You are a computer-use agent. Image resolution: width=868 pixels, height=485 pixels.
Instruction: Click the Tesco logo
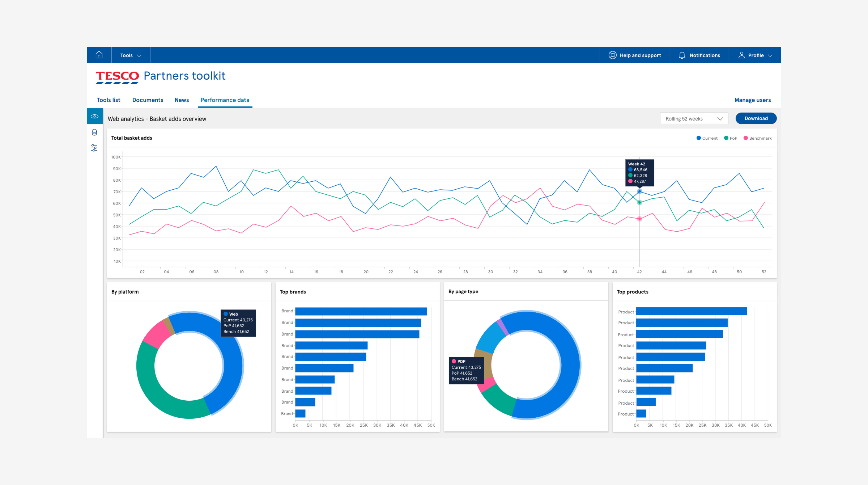(x=117, y=77)
